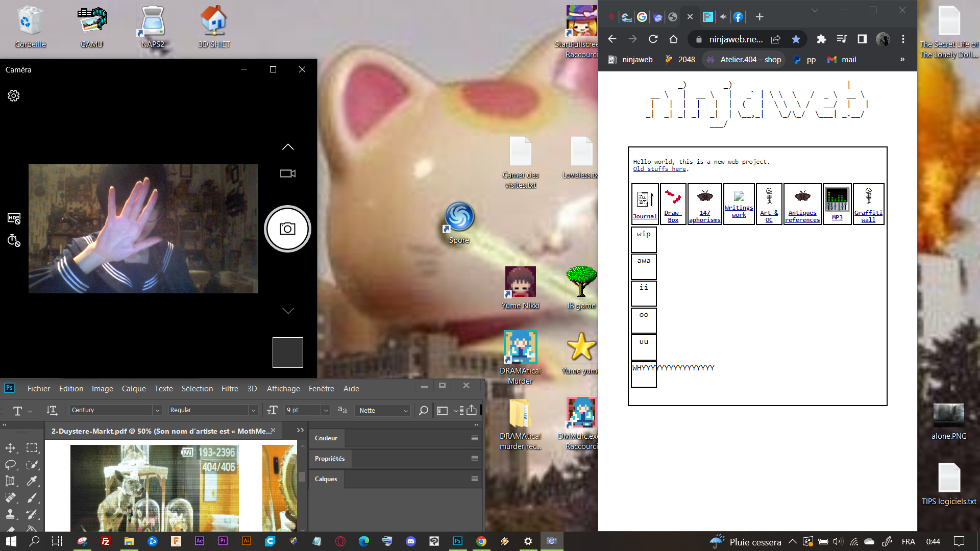Show previous camera mode chevron up
The height and width of the screenshot is (551, 980).
[x=288, y=147]
